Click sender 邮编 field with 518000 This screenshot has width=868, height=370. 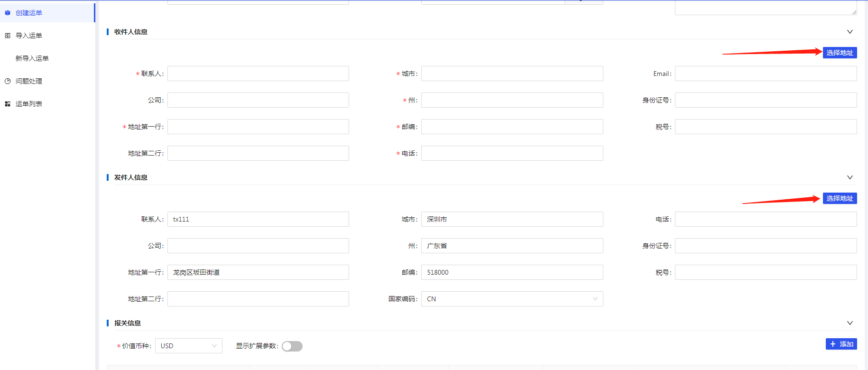tap(512, 272)
